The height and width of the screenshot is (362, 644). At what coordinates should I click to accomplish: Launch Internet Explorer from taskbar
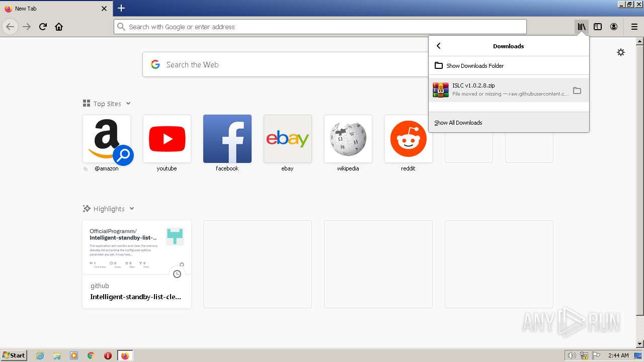40,355
